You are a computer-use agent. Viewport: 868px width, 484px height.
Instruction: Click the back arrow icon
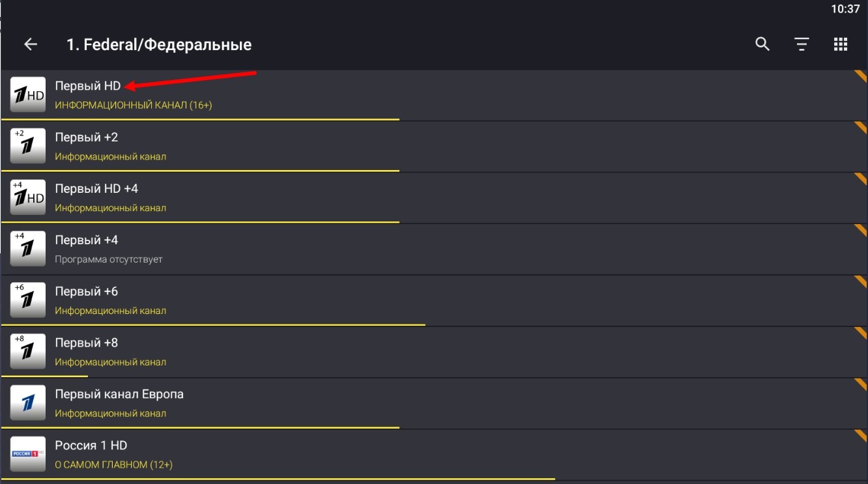coord(30,44)
